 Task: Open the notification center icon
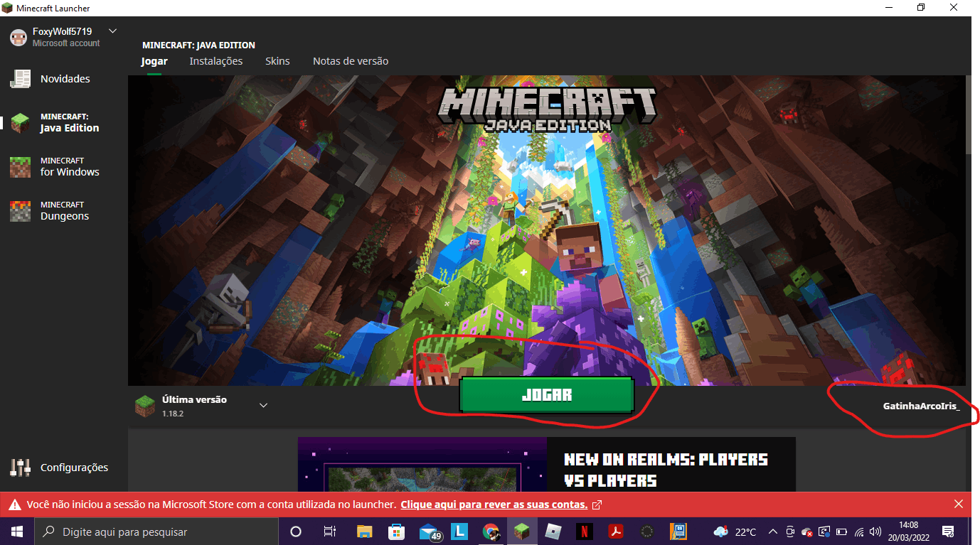[948, 531]
